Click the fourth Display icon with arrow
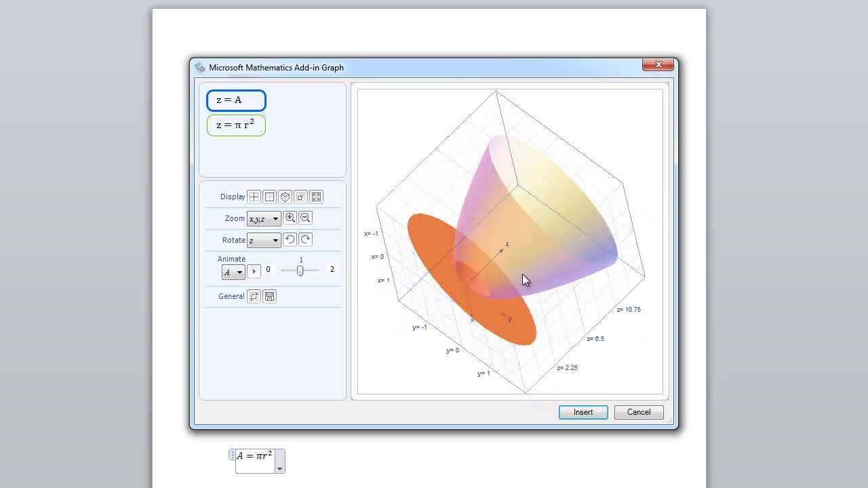 pos(300,197)
